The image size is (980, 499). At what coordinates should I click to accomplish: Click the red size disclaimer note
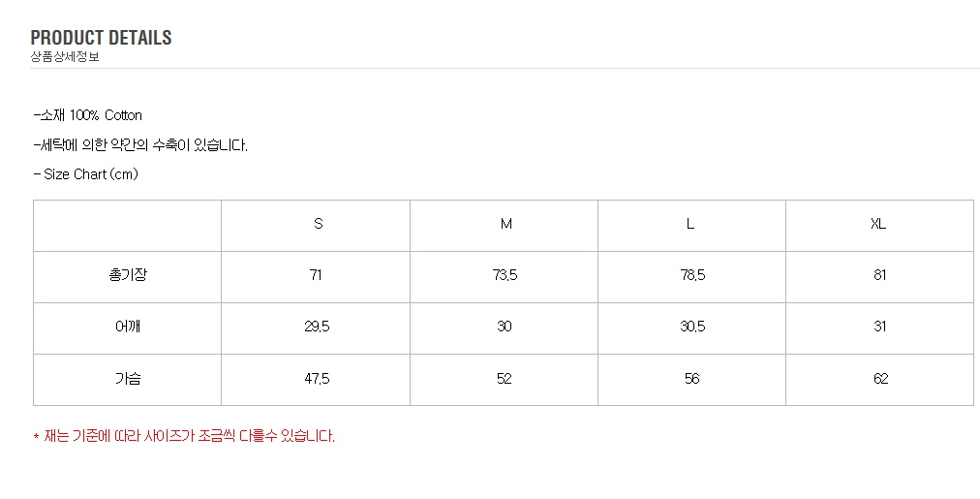(184, 436)
